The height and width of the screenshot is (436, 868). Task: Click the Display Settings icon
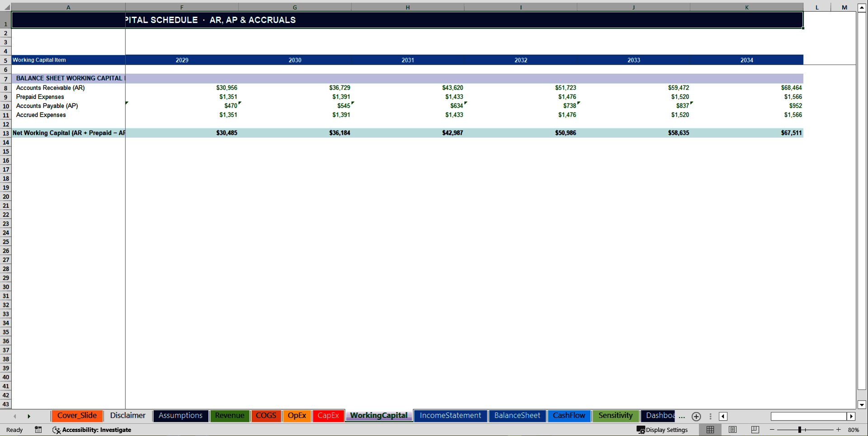(x=663, y=430)
